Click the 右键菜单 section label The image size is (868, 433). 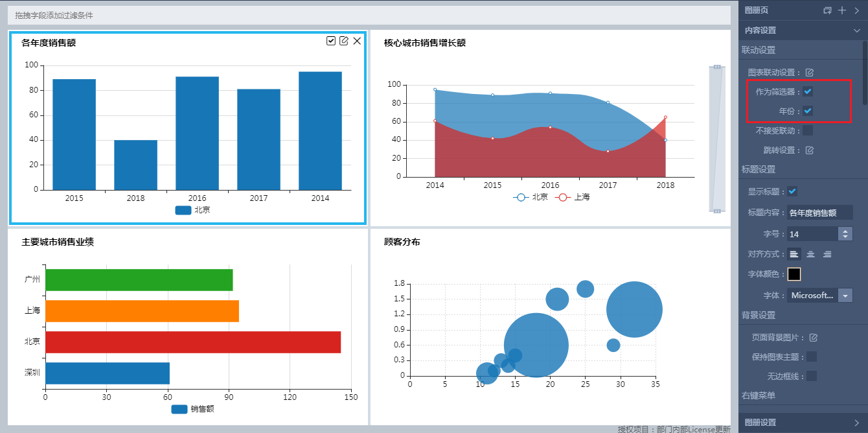pos(759,395)
